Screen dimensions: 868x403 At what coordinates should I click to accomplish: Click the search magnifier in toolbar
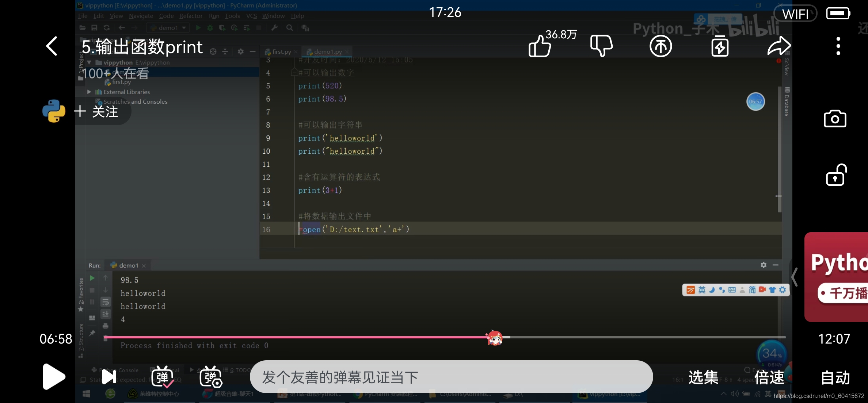pyautogui.click(x=289, y=28)
